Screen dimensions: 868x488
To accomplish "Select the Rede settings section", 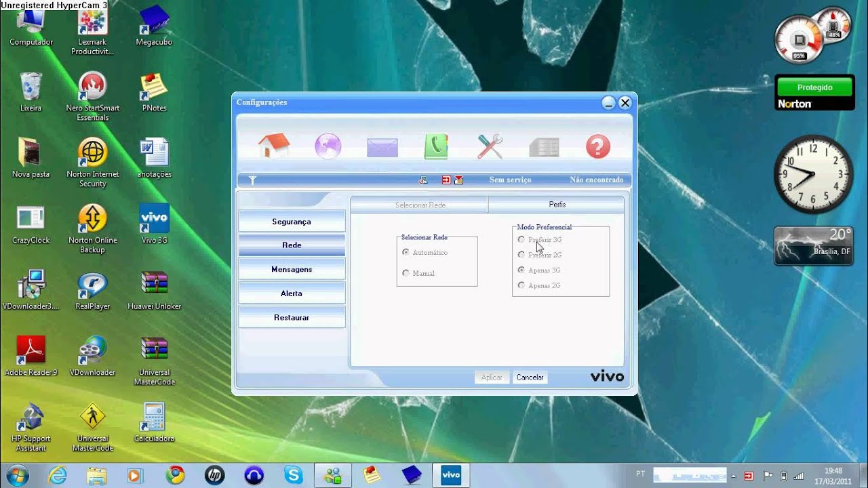I will coord(292,245).
